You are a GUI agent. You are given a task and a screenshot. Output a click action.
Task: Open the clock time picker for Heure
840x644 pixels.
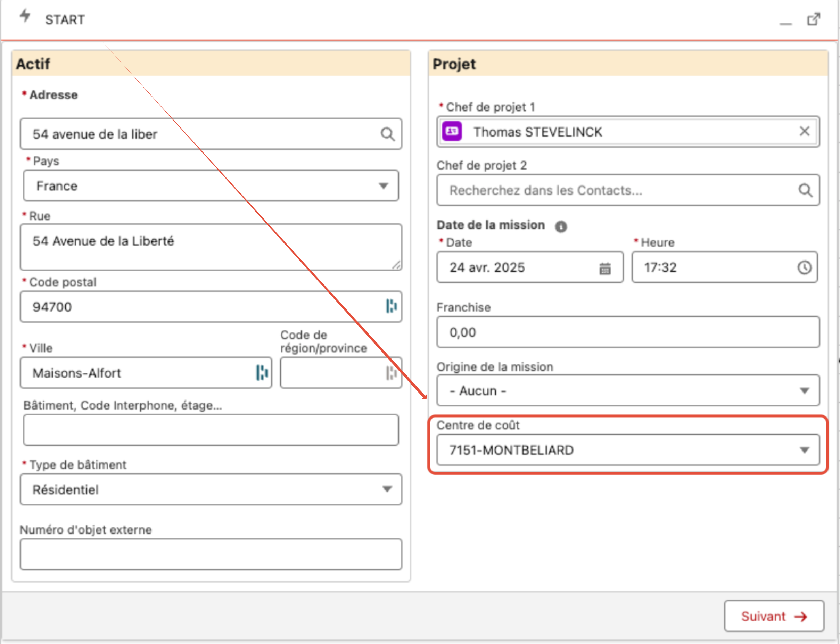click(x=804, y=267)
